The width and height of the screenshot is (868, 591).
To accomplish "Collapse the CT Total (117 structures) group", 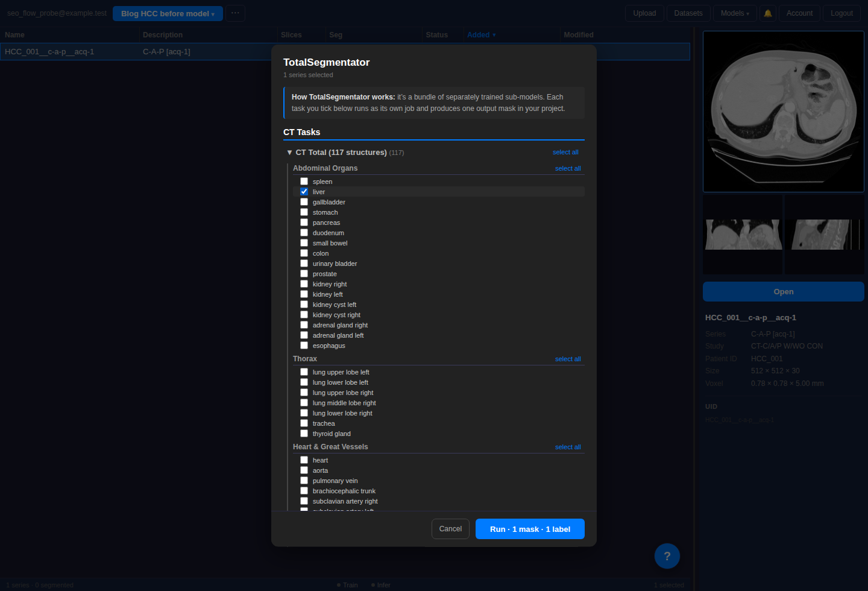I will click(x=290, y=153).
